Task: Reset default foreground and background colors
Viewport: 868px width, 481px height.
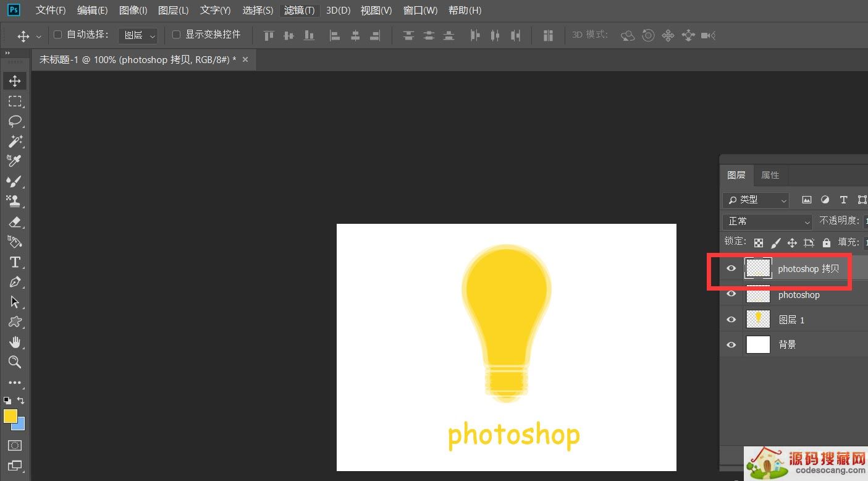Action: pos(7,401)
